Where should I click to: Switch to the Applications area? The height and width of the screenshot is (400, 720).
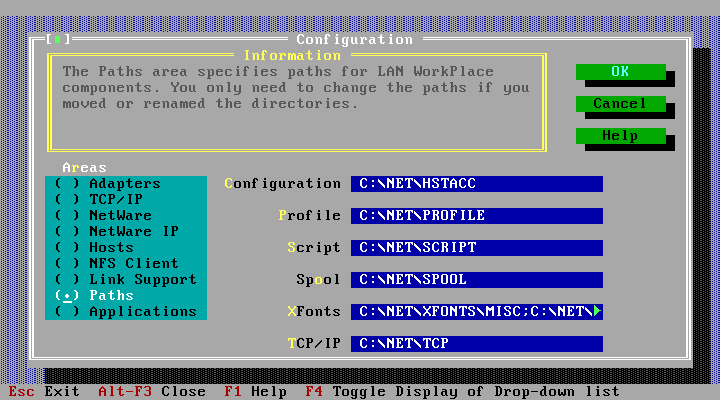[125, 312]
